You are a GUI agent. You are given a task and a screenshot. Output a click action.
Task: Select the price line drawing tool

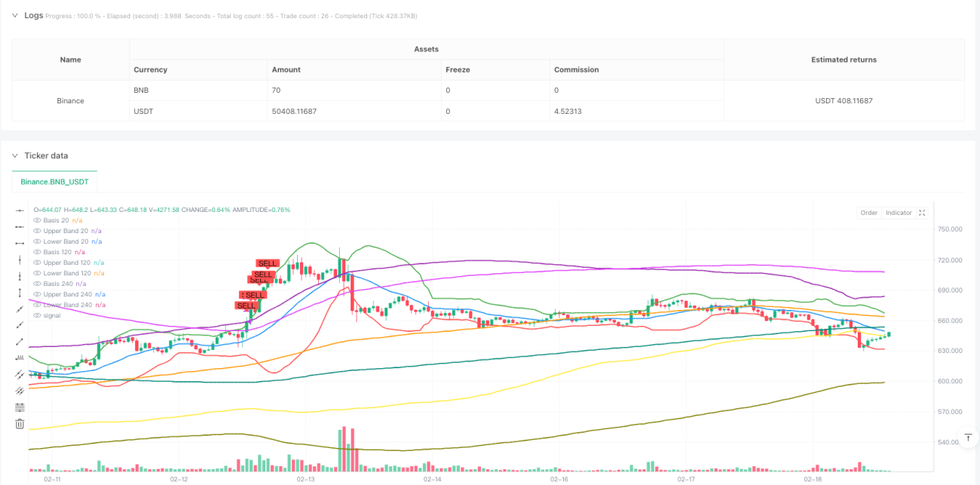click(x=20, y=358)
